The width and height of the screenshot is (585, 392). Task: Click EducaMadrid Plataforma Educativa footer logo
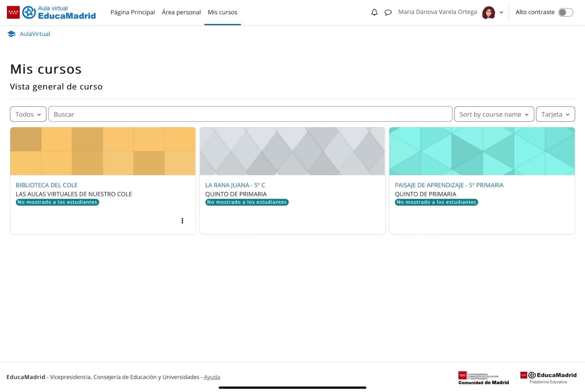tap(548, 377)
